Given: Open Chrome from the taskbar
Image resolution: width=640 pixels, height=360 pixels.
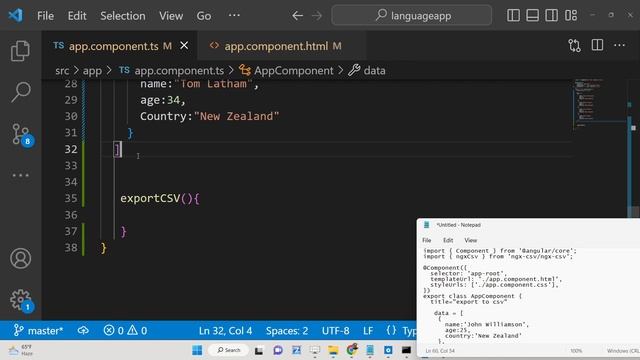Looking at the screenshot, I should [x=352, y=350].
